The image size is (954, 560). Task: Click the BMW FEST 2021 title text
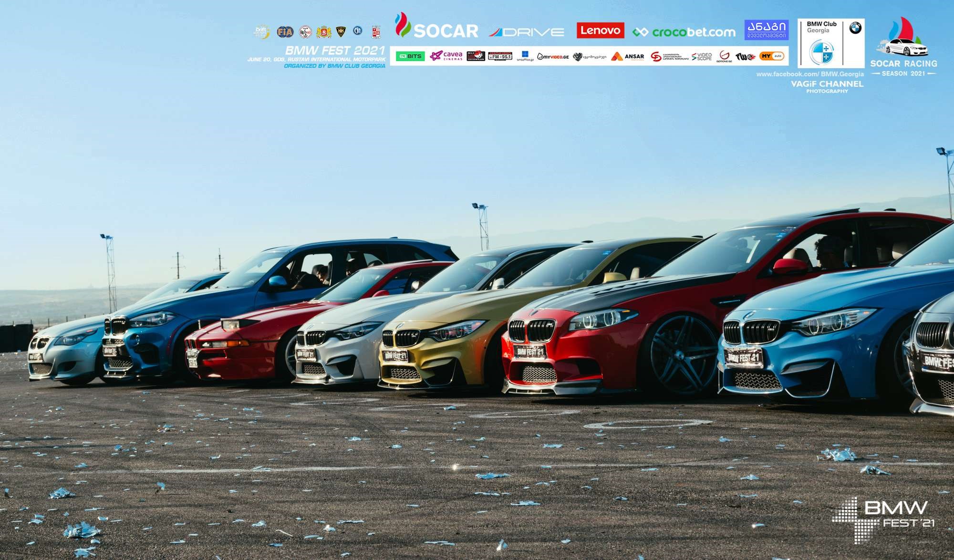pyautogui.click(x=335, y=50)
